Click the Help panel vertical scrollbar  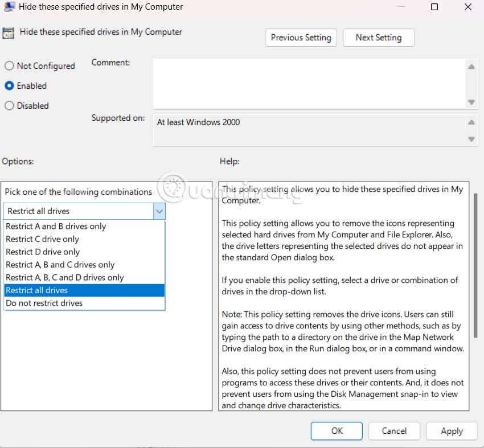pos(475,265)
